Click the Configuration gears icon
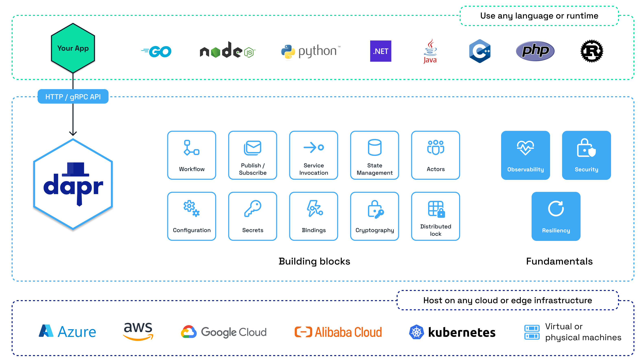 [191, 208]
